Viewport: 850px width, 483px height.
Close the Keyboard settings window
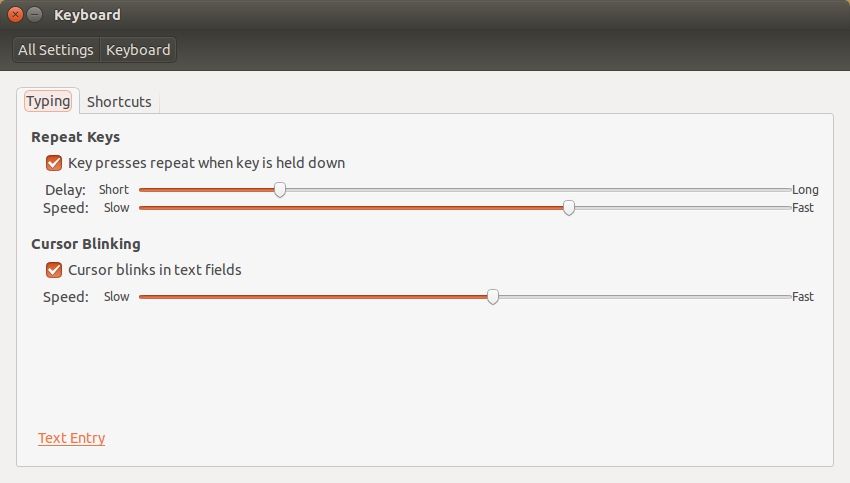pyautogui.click(x=15, y=15)
